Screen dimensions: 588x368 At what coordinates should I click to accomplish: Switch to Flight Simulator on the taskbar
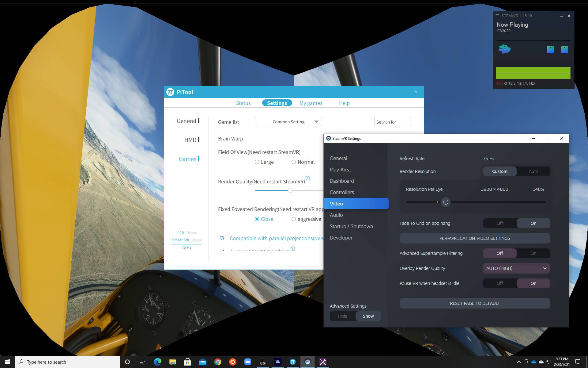277,362
